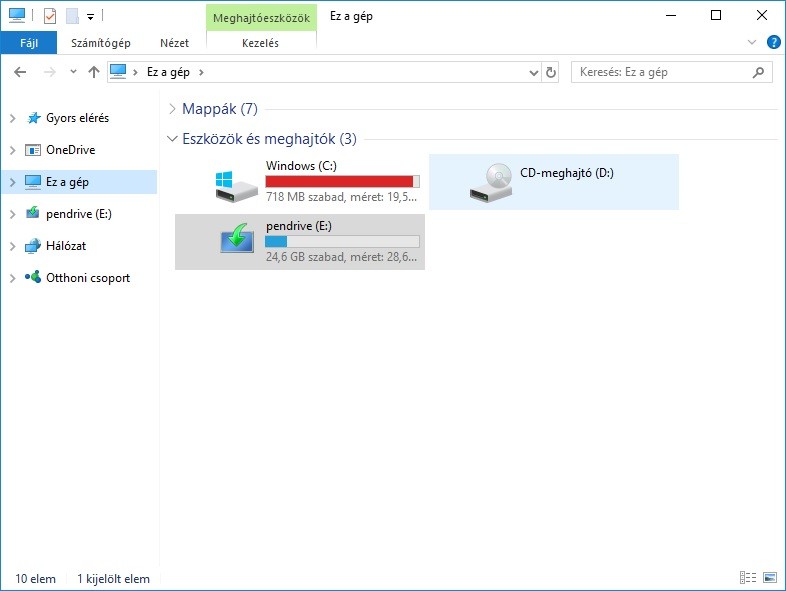Open the recent locations dropdown arrow
786x591 pixels.
tap(73, 72)
